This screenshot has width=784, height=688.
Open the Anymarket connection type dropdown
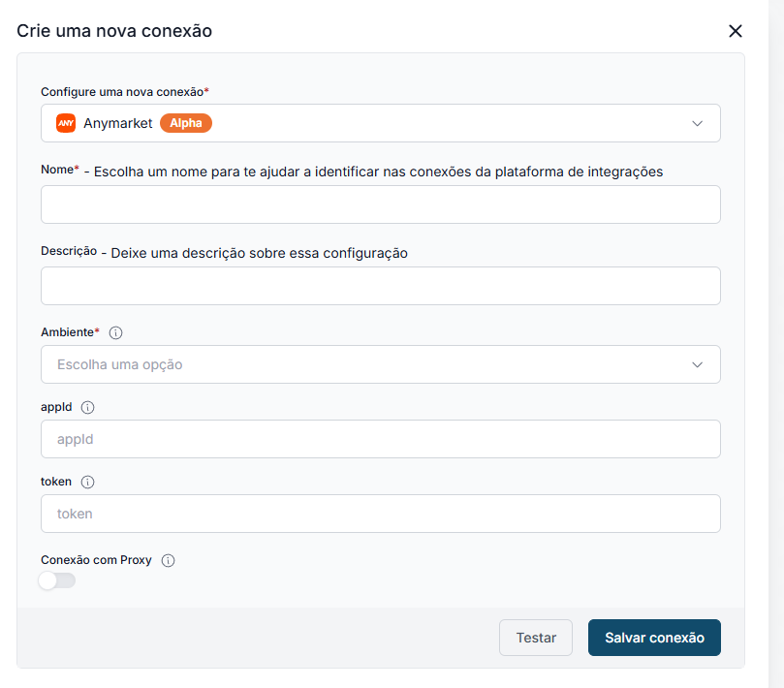click(381, 123)
